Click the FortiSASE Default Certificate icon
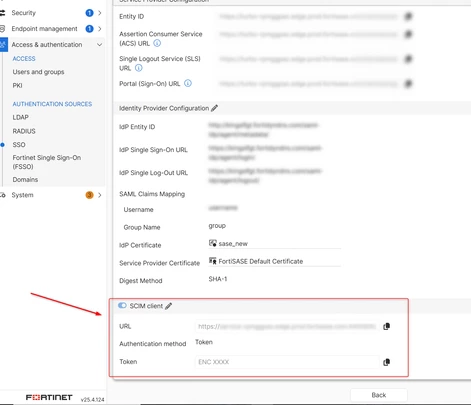471x405 pixels. pos(213,261)
